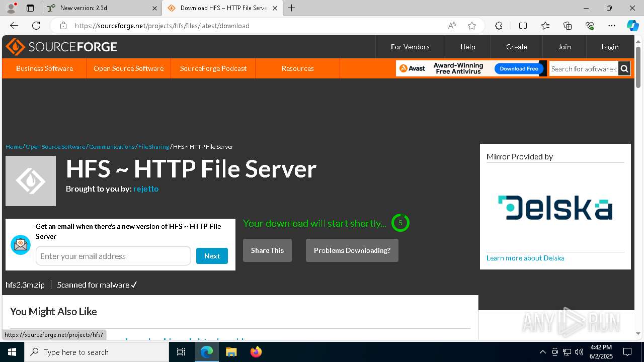
Task: Open rejetto author link
Action: tap(146, 189)
